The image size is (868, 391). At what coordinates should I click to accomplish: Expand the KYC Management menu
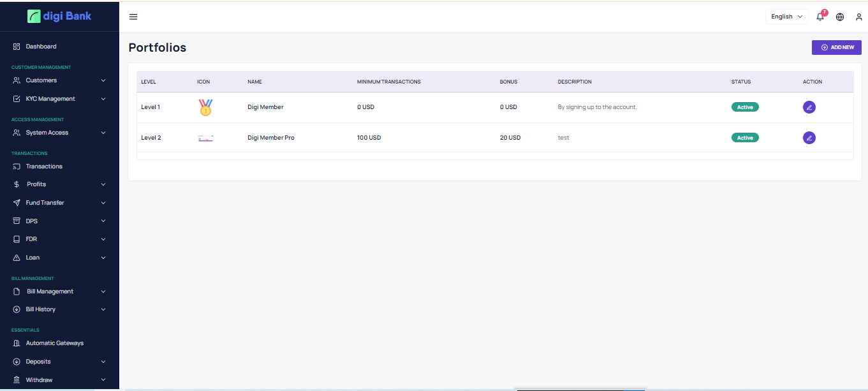click(59, 99)
